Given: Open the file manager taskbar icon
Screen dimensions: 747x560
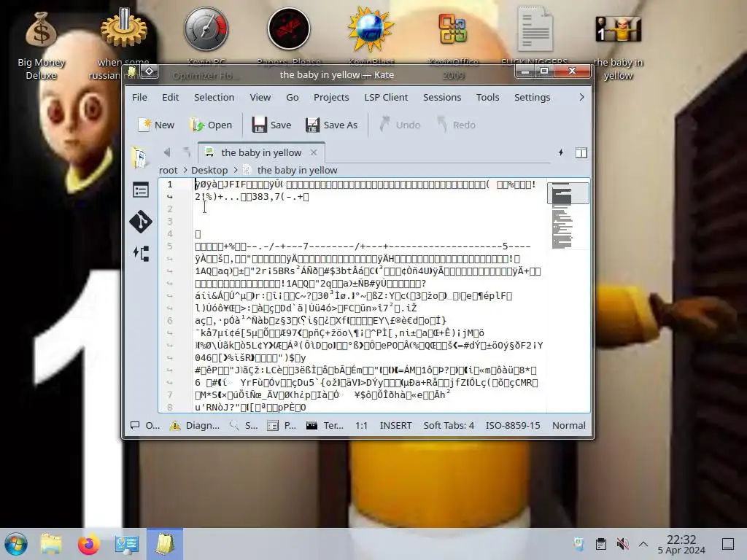Looking at the screenshot, I should 51,544.
